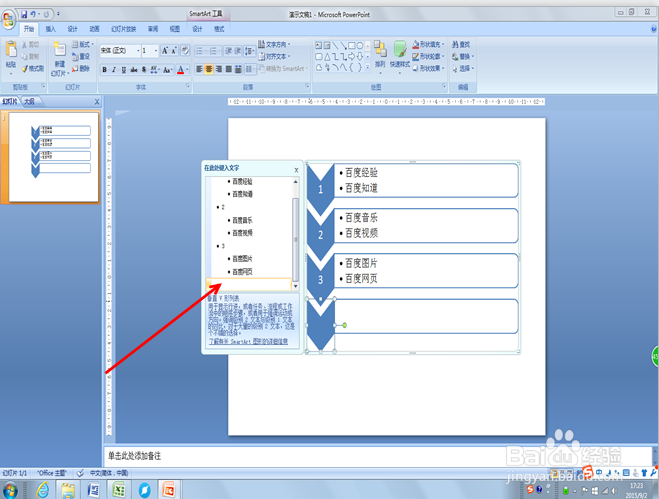This screenshot has height=499, width=659.
Task: Expand the 快速样式 quick styles gallery
Action: (x=400, y=57)
